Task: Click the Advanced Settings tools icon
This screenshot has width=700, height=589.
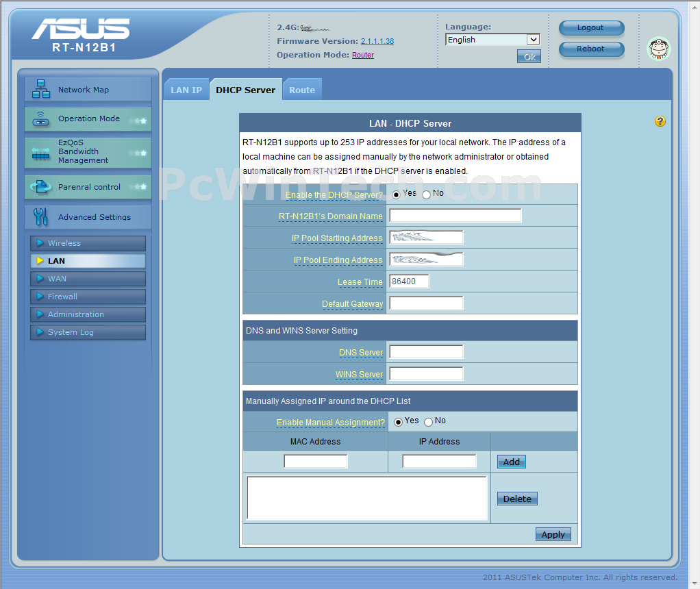Action: click(x=40, y=216)
